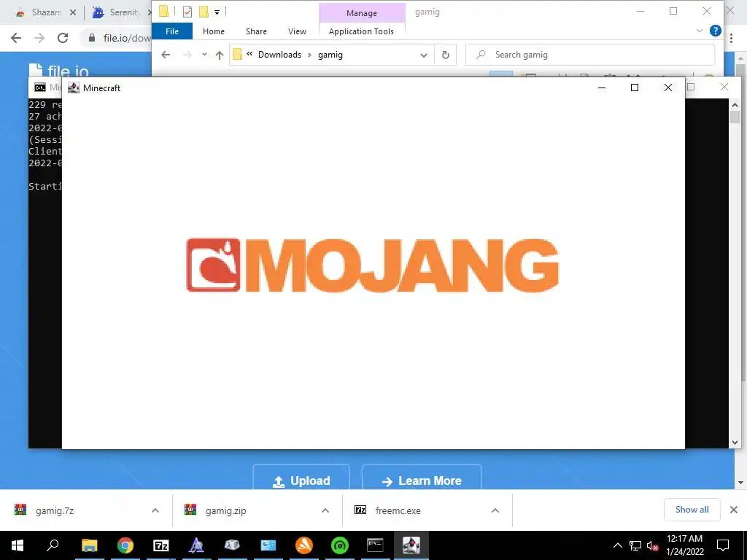Expand options for gamig.7z download
747x560 pixels.
click(155, 510)
